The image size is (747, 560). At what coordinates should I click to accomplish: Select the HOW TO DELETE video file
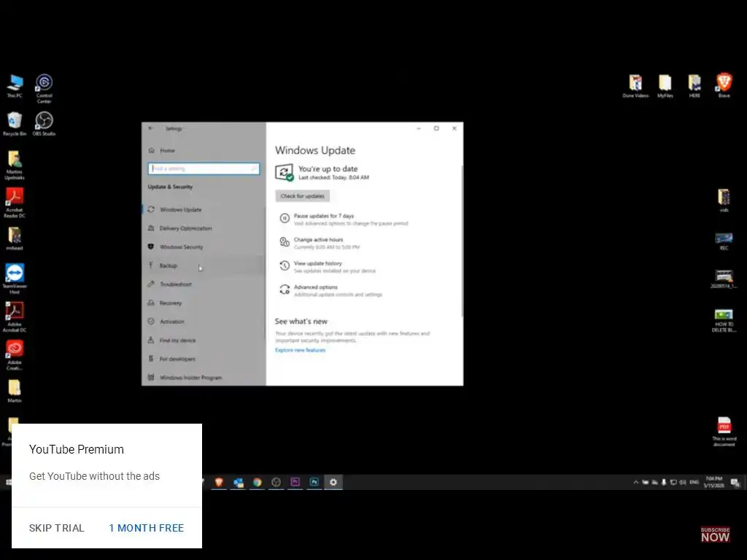[x=724, y=321]
